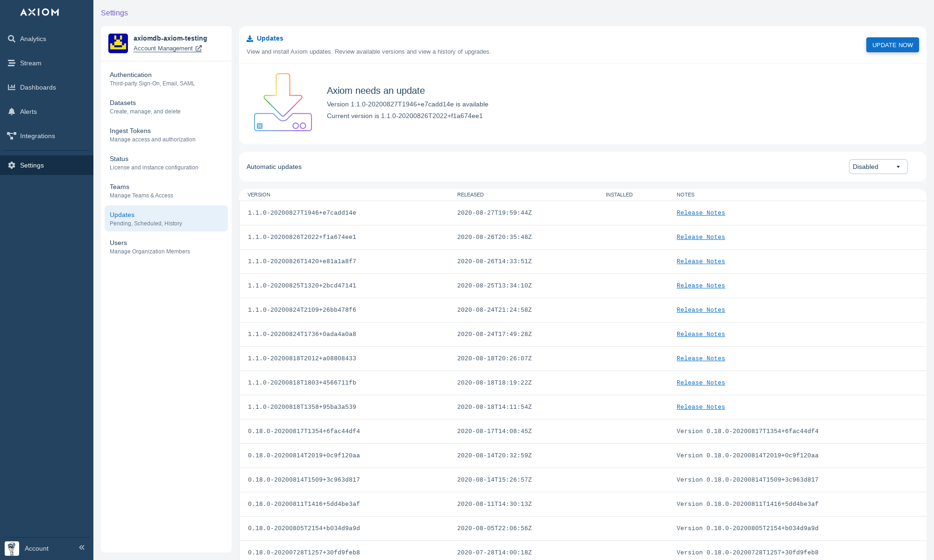Open Release Notes for version 1.1.0-20200827T1946
934x560 pixels.
tap(700, 213)
